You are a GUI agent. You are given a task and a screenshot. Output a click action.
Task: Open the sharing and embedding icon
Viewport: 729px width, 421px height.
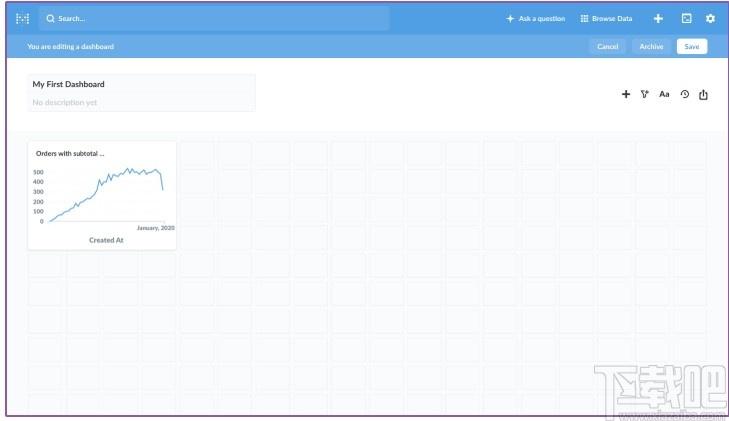click(703, 94)
